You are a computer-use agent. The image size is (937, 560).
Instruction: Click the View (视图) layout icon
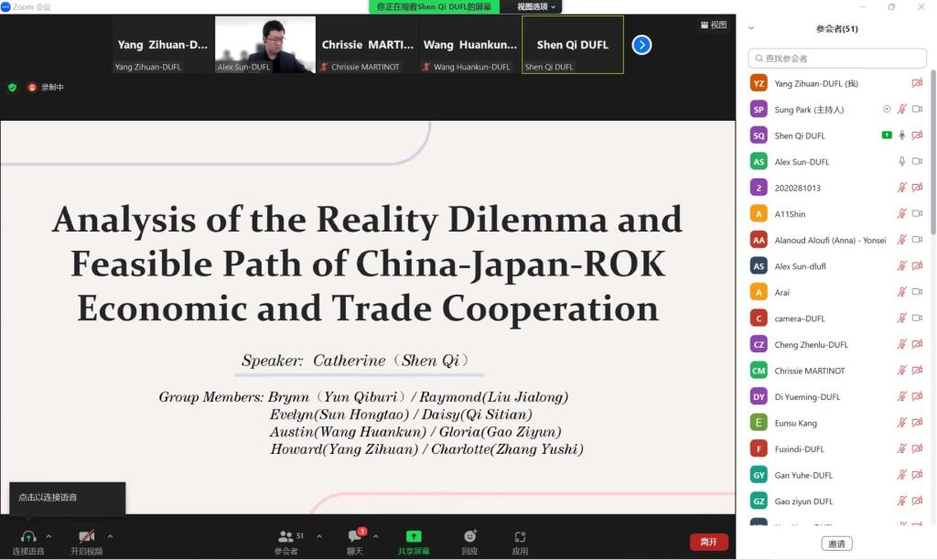pyautogui.click(x=713, y=25)
